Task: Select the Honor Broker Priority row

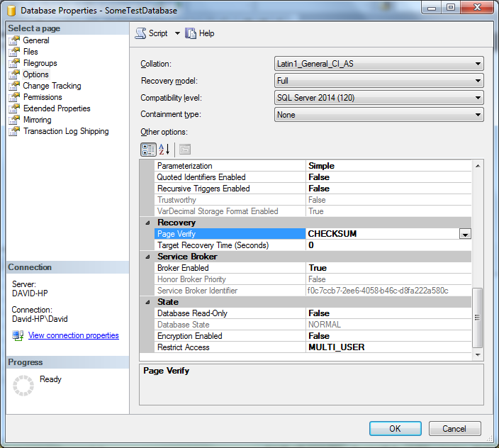Action: (313, 279)
